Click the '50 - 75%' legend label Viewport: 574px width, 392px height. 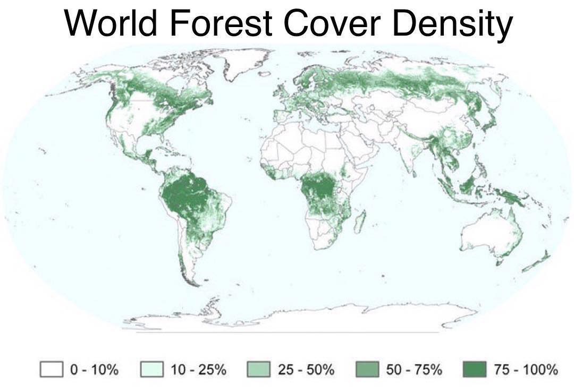414,369
